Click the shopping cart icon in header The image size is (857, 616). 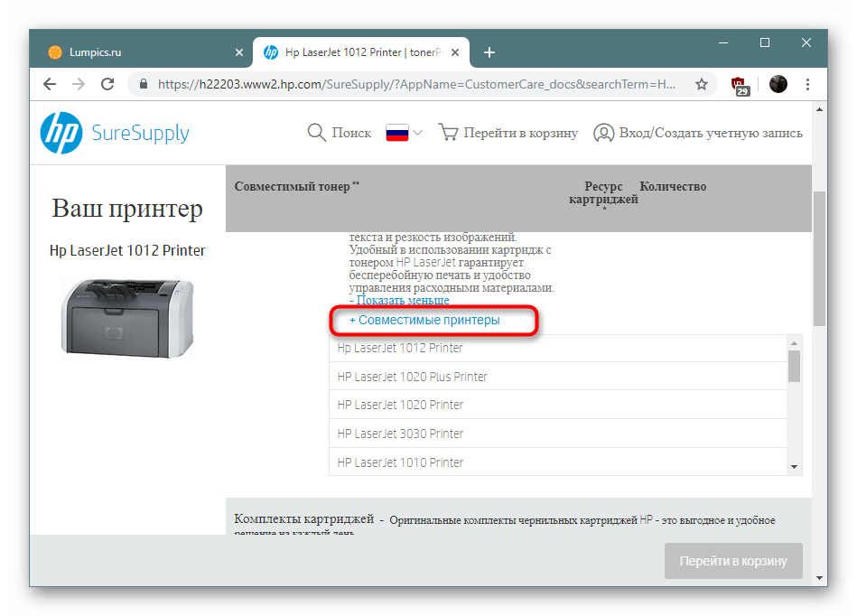(x=448, y=133)
